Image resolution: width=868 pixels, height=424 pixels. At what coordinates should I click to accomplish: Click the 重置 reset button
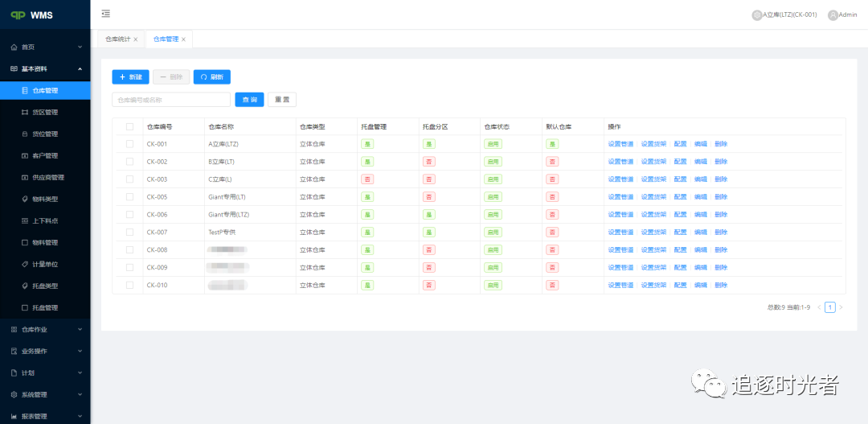coord(282,100)
